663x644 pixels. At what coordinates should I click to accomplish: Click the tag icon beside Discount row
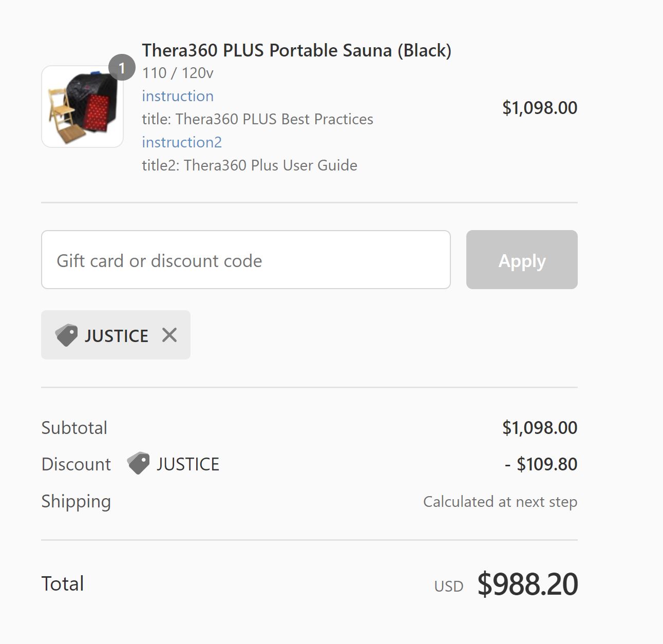tap(138, 463)
